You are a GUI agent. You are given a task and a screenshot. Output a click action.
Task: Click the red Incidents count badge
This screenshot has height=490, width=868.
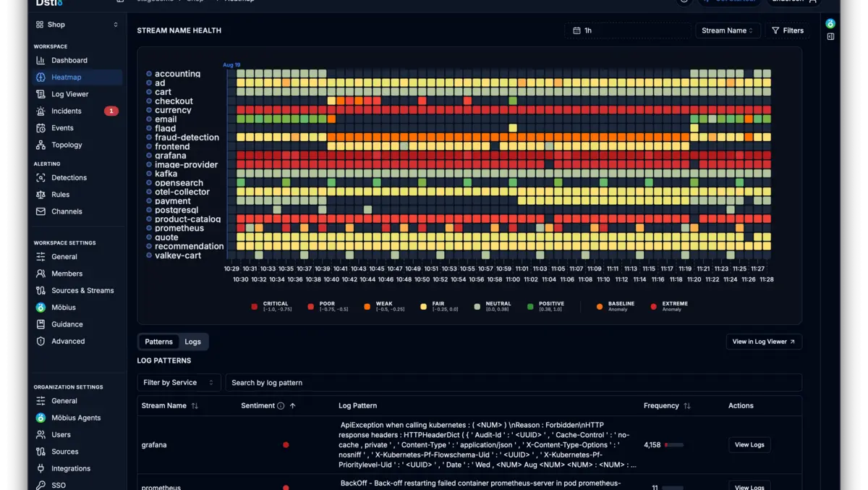click(111, 111)
